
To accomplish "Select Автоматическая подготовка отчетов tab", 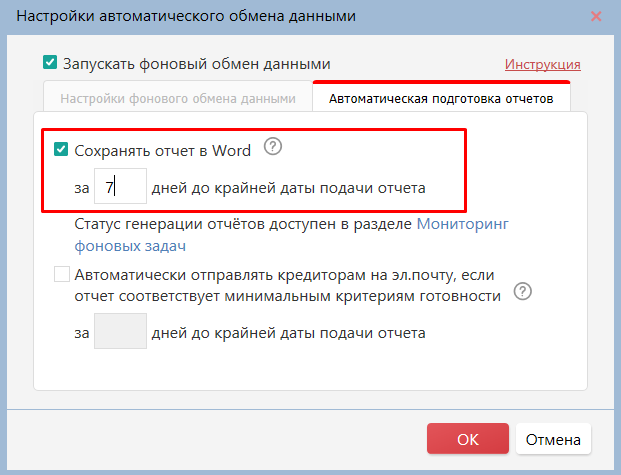I will tap(441, 98).
